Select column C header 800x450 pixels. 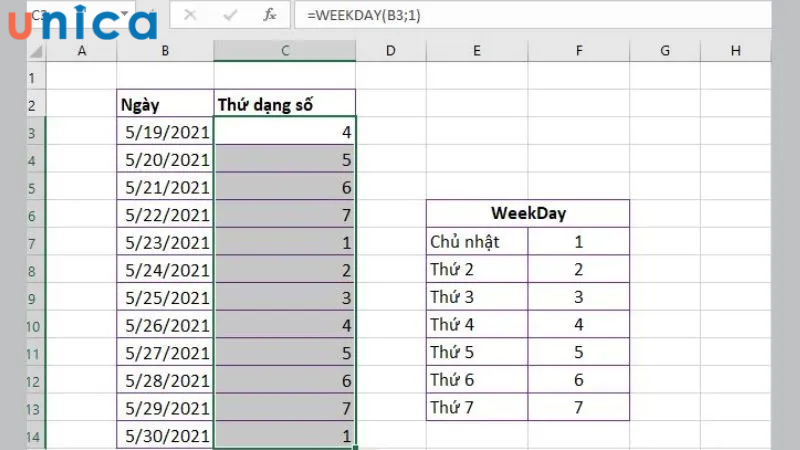coord(285,50)
